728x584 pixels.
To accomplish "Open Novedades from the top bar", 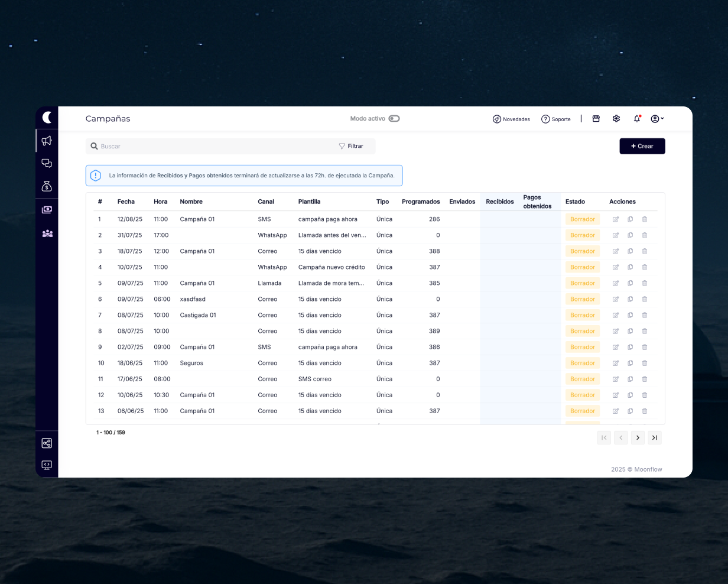I will click(x=511, y=119).
